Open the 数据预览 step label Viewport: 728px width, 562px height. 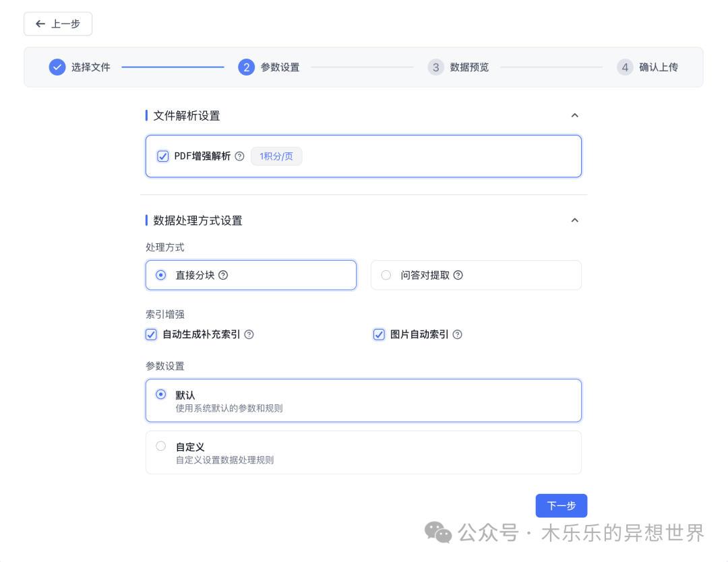[469, 67]
